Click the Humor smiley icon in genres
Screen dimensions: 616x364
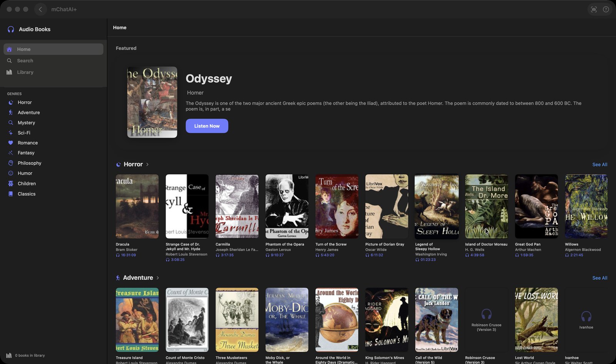tap(11, 173)
